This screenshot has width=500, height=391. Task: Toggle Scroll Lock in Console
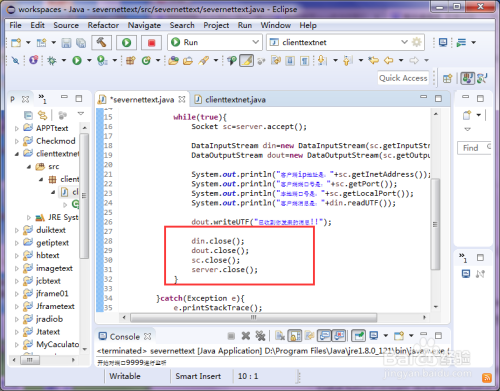click(295, 336)
